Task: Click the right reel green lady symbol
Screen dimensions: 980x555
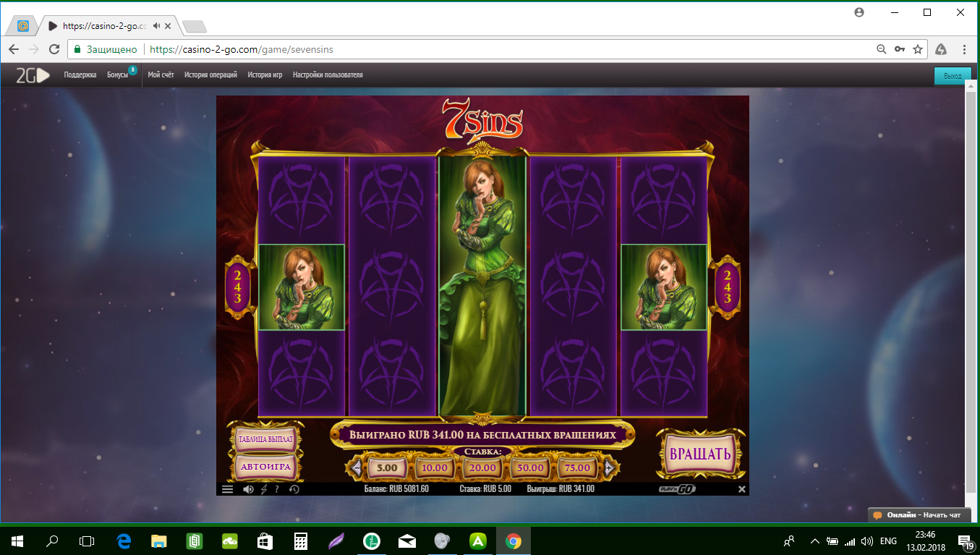Action: pos(664,287)
